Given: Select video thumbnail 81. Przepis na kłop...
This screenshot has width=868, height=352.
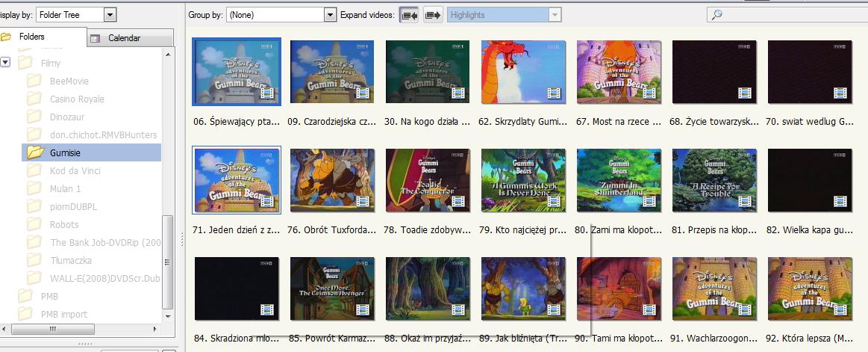Looking at the screenshot, I should (x=714, y=180).
